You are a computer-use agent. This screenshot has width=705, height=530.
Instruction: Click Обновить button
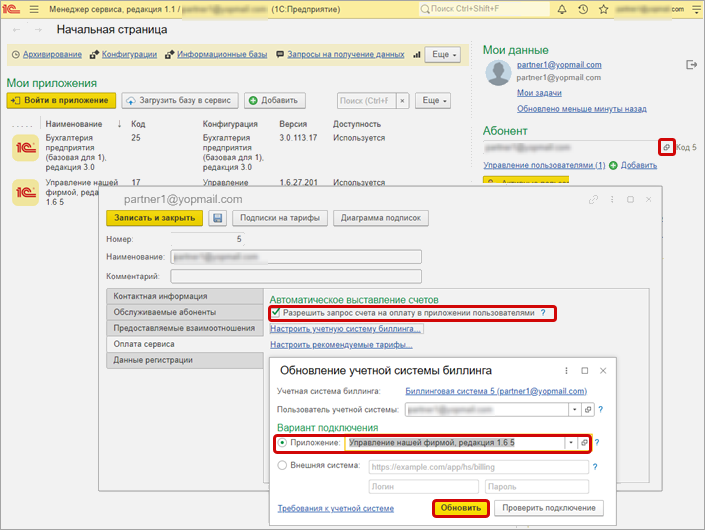pyautogui.click(x=460, y=508)
